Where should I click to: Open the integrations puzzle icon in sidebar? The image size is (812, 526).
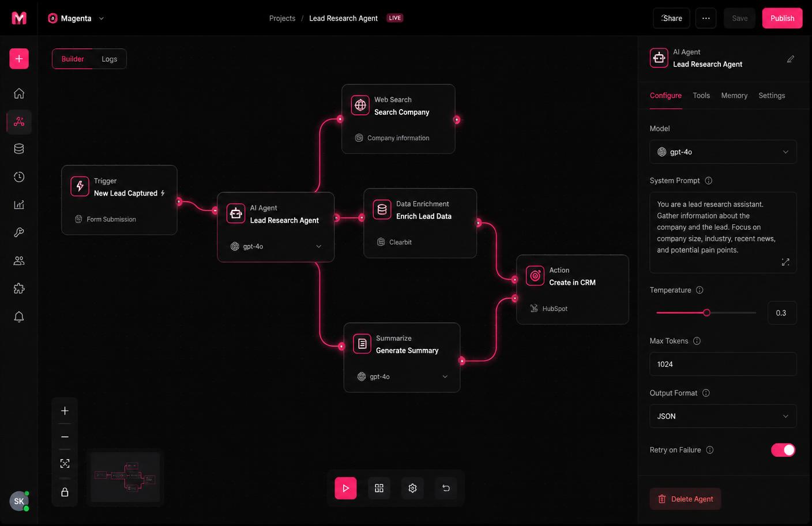coord(19,288)
